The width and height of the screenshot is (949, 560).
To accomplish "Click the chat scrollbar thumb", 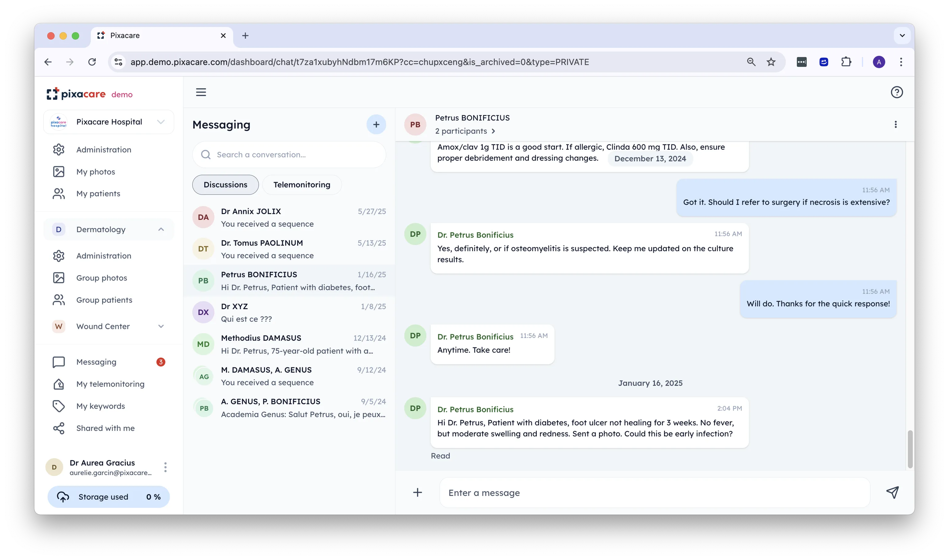I will (x=910, y=449).
